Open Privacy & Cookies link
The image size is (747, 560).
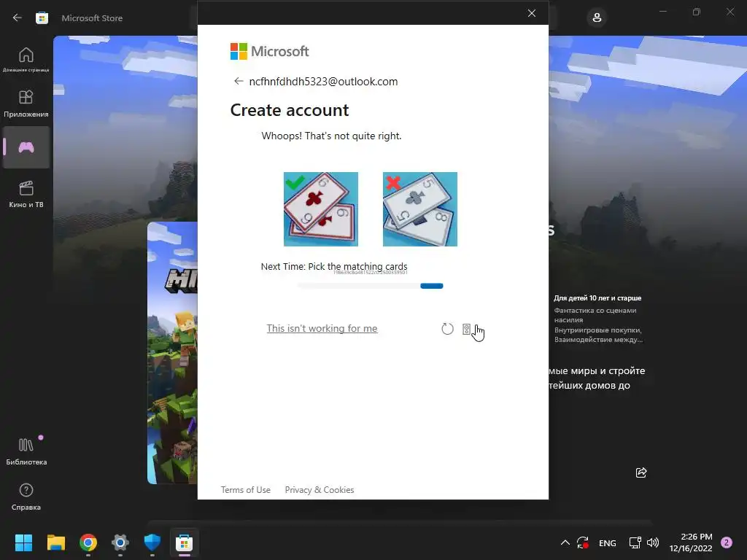coord(320,489)
